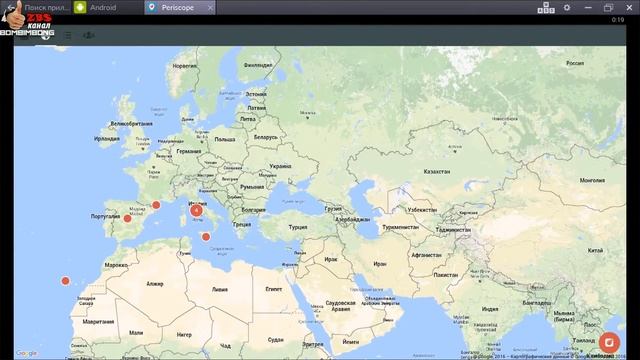Switch to the Android tab

coord(108,7)
